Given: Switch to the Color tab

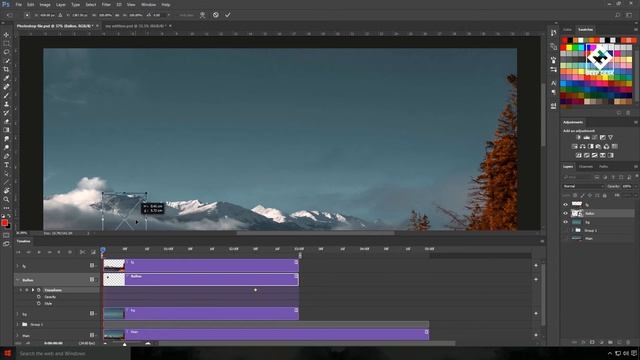Looking at the screenshot, I should (x=567, y=29).
